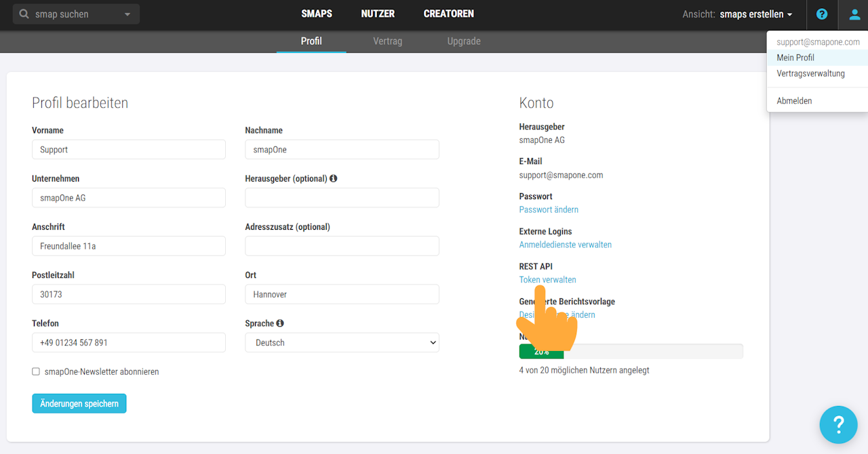Expand the smap suchen dropdown arrow
This screenshot has width=868, height=454.
pyautogui.click(x=127, y=14)
